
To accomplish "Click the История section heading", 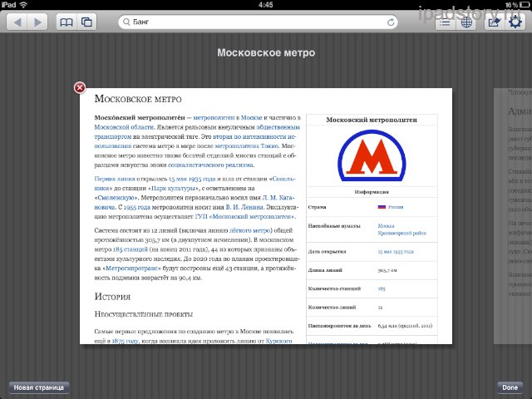I will pos(112,297).
